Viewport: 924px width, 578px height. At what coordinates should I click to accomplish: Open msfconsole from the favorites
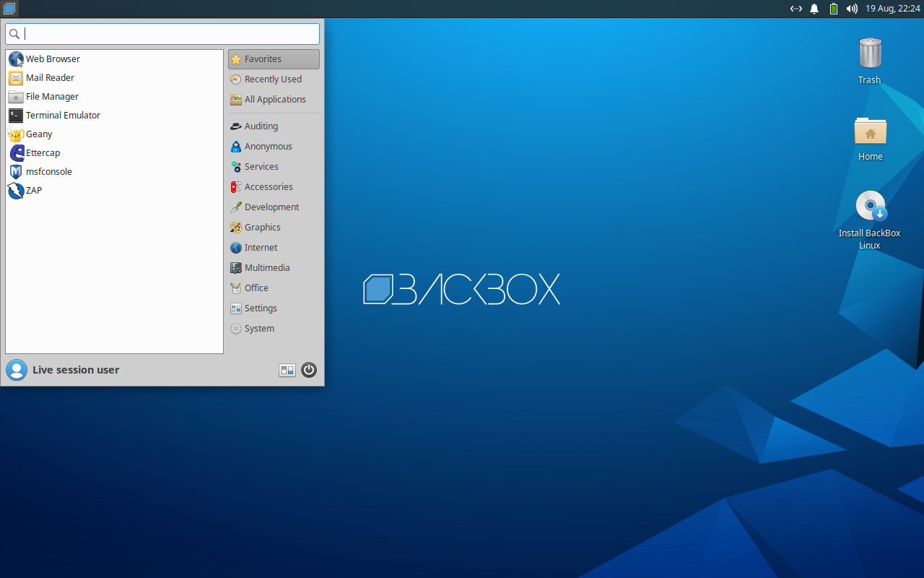coord(48,171)
